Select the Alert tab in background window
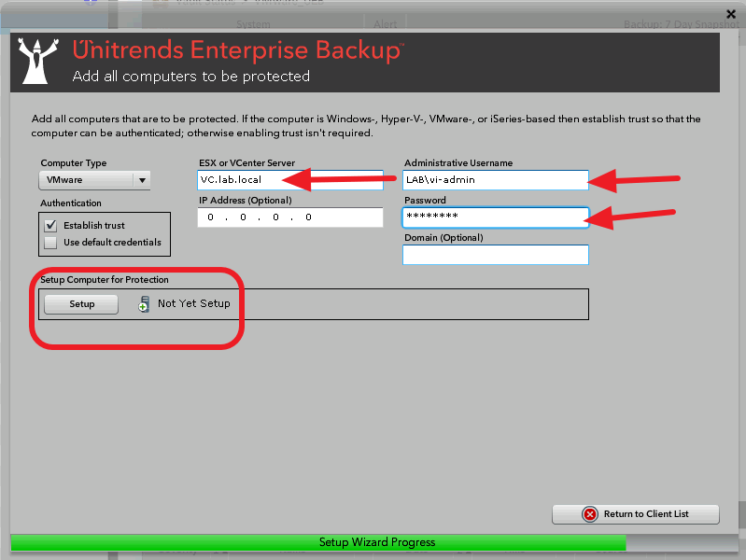 [386, 23]
